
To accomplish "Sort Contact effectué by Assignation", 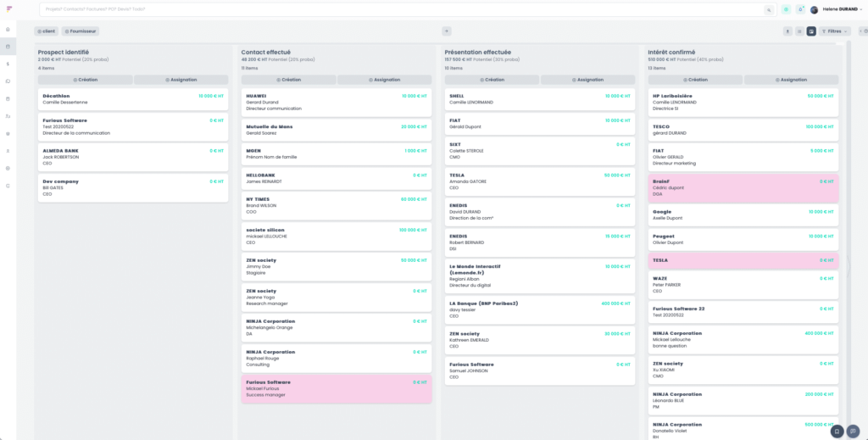I will (x=384, y=80).
